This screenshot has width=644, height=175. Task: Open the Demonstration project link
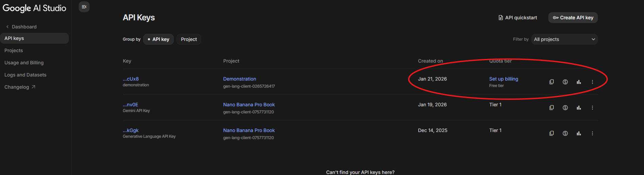click(240, 79)
